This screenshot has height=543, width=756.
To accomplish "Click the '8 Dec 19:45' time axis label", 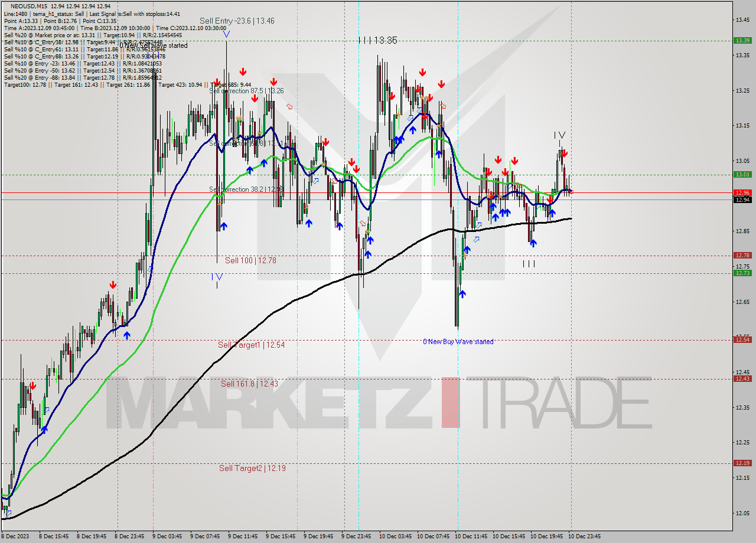I will point(92,537).
